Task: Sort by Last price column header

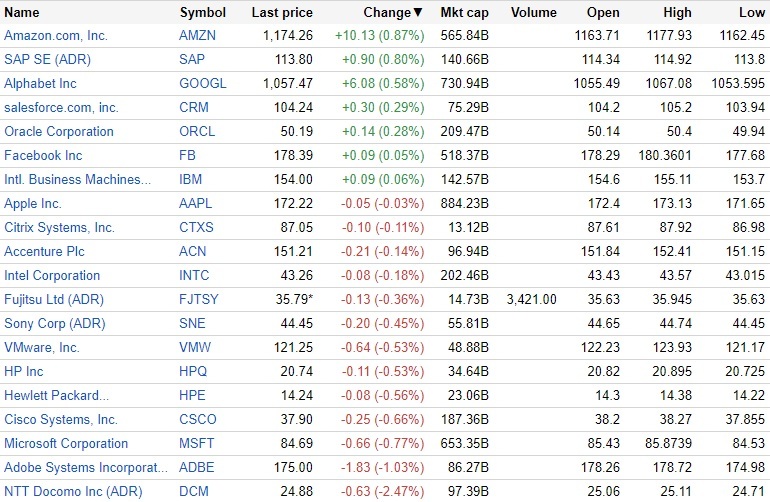Action: coord(282,13)
